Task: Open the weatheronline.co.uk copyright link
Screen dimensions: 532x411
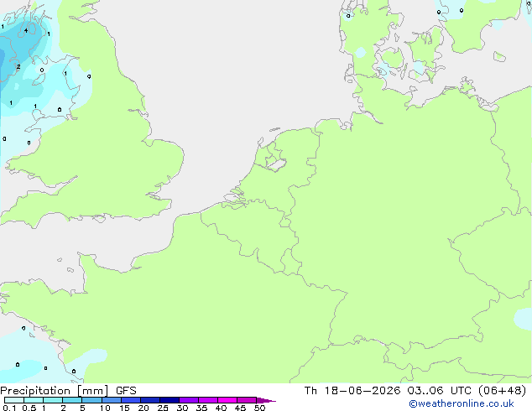Action: pyautogui.click(x=462, y=403)
